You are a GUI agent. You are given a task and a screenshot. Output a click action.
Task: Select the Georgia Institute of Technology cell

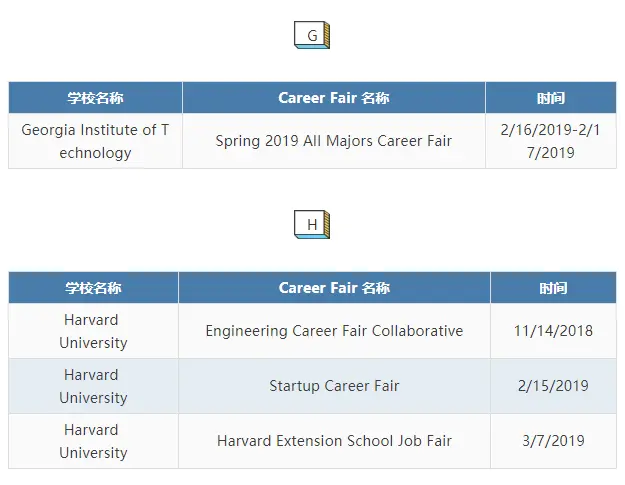point(95,141)
